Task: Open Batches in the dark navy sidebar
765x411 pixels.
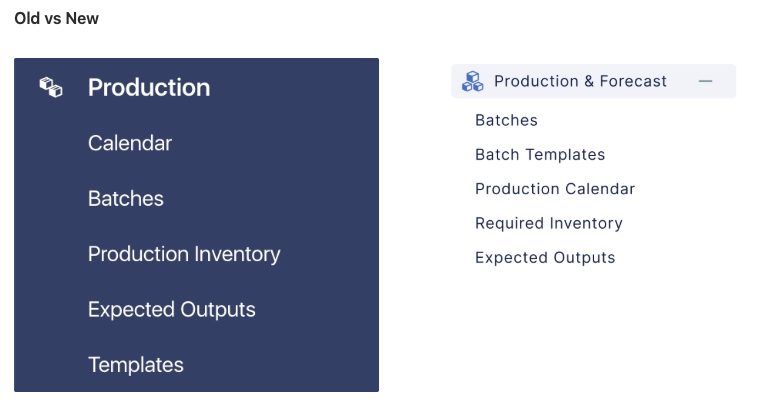Action: [126, 199]
